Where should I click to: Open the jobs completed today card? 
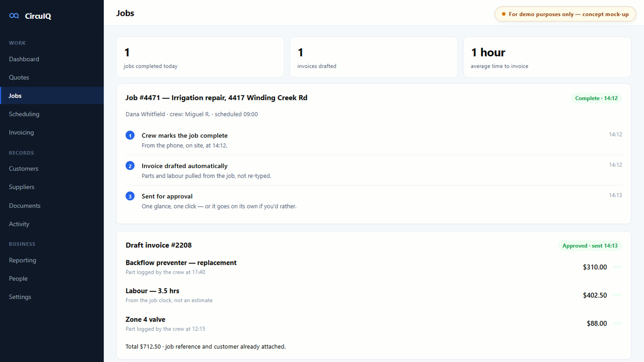click(200, 57)
